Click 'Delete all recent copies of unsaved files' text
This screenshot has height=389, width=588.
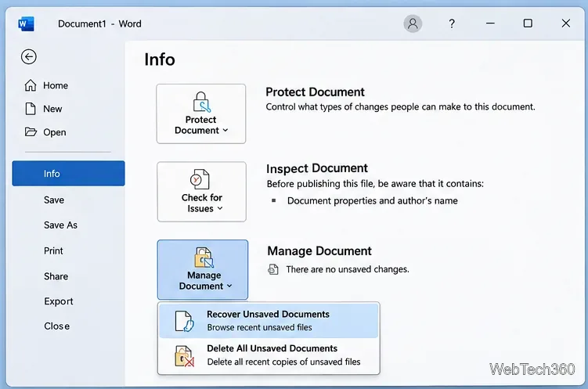click(x=283, y=362)
